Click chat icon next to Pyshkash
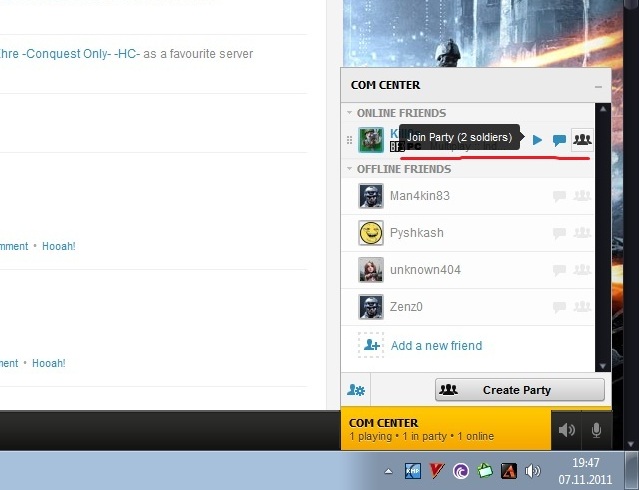This screenshot has height=490, width=639. (560, 234)
